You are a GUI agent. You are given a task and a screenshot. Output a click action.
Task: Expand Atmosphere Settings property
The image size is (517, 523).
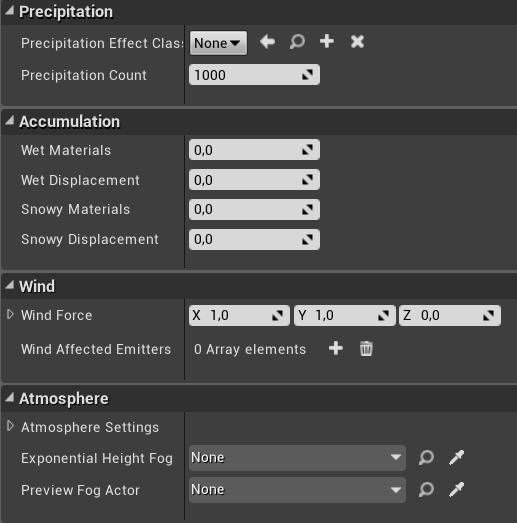click(x=10, y=426)
